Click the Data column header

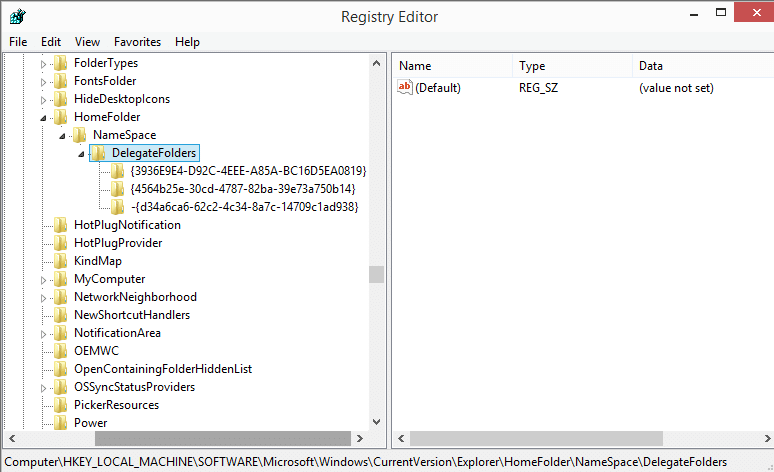[x=703, y=66]
